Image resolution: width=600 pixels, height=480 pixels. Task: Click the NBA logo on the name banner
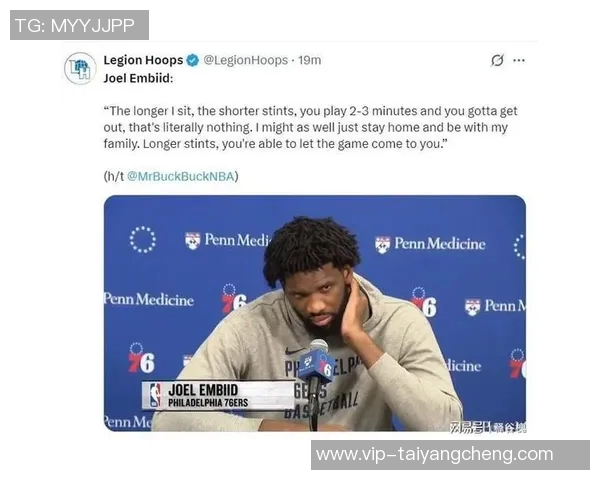click(x=155, y=395)
